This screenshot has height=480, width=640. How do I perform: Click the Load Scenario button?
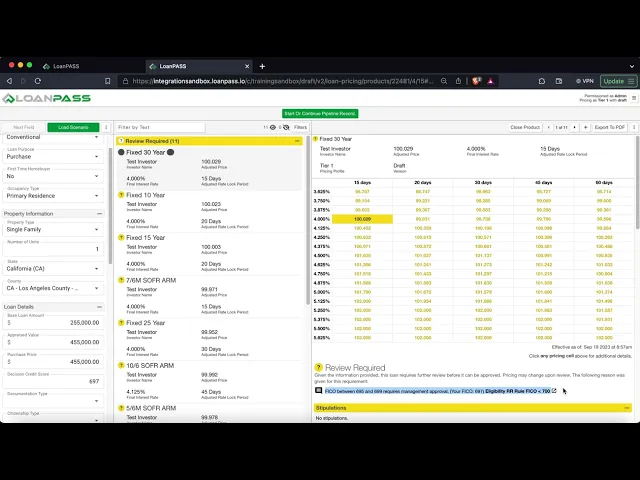click(73, 127)
